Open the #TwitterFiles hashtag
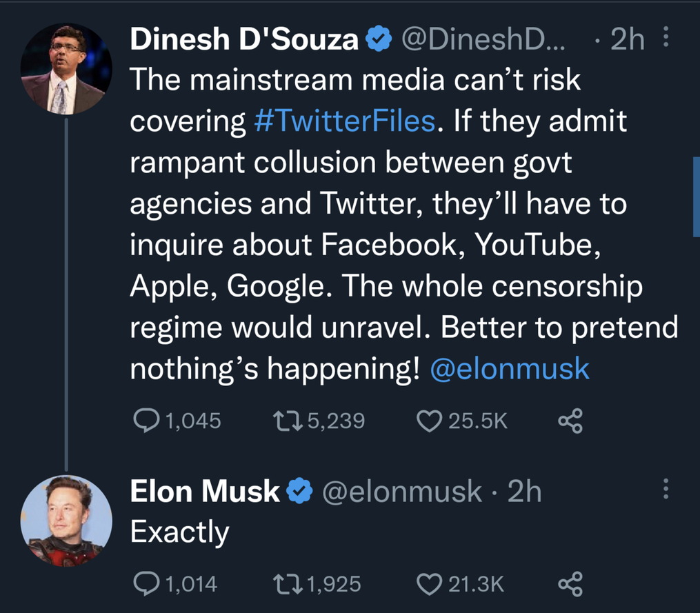The image size is (700, 613). click(x=343, y=122)
